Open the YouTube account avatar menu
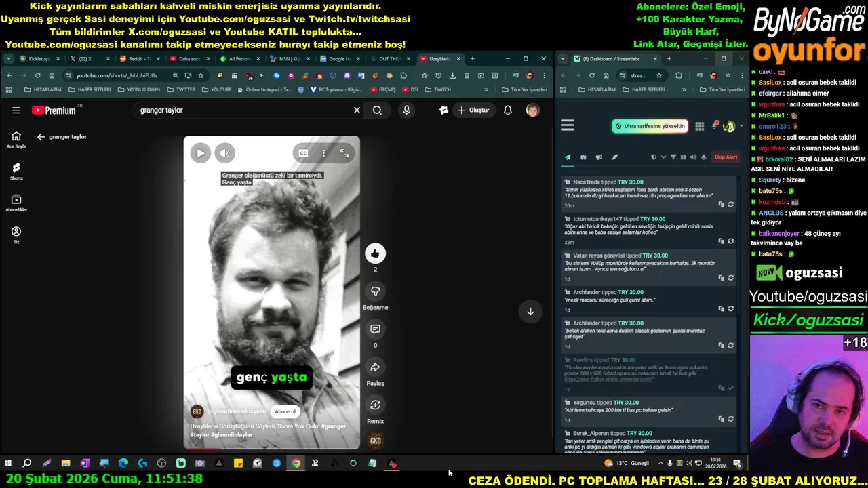This screenshot has height=488, width=868. [533, 110]
